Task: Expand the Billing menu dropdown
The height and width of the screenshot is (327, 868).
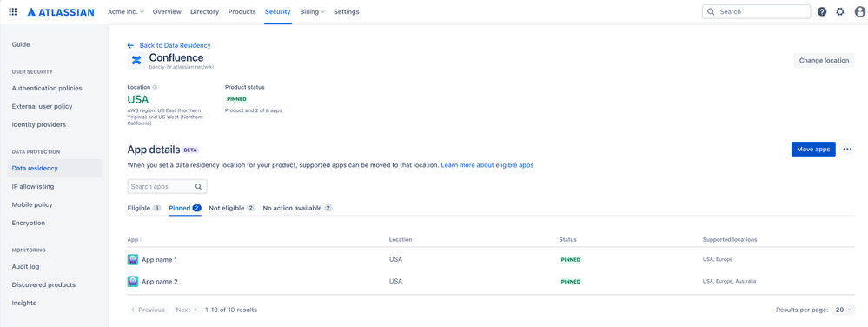Action: click(312, 11)
